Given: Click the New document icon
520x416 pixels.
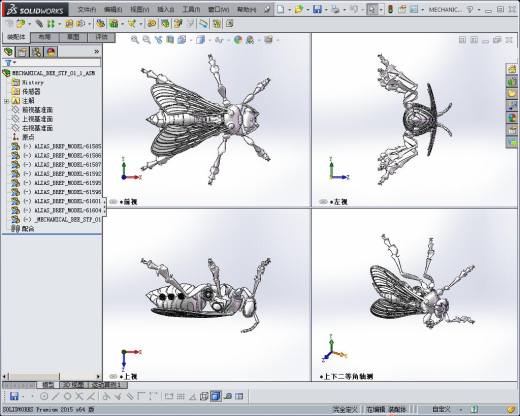Looking at the screenshot, I should (x=281, y=9).
